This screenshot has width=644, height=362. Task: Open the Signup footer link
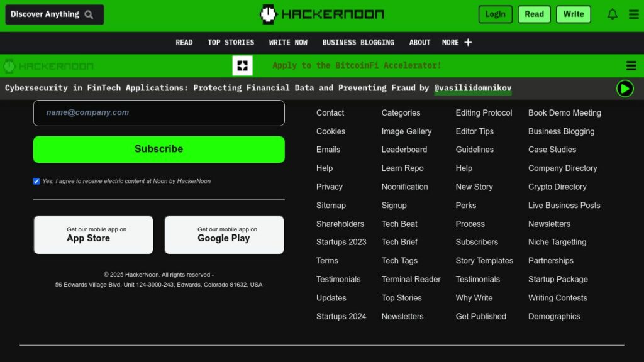tap(394, 206)
